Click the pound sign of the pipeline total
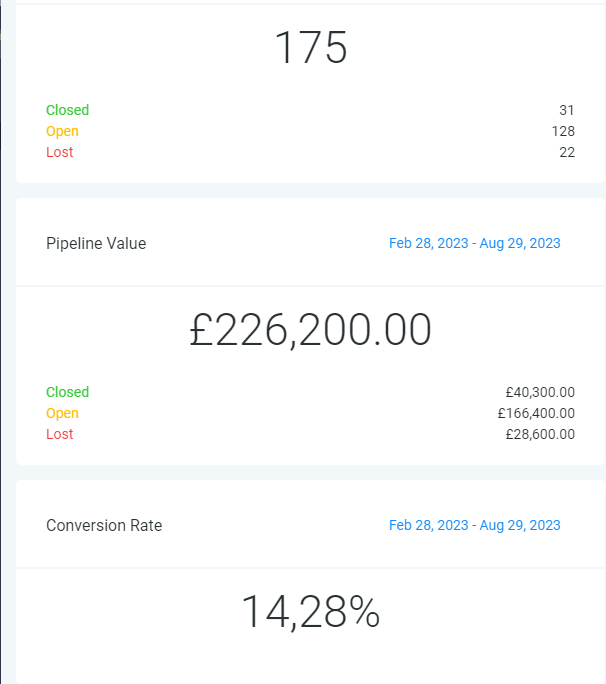Viewport: 606px width, 684px height. click(x=203, y=331)
